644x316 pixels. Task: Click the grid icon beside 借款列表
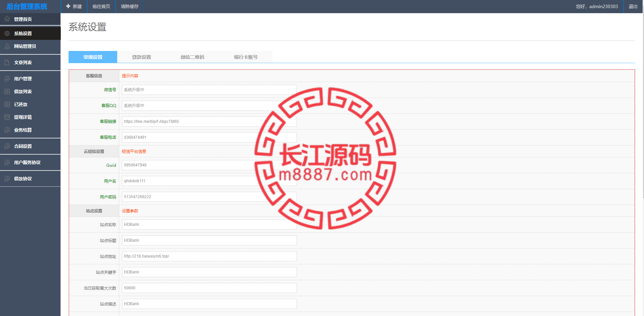(x=7, y=91)
